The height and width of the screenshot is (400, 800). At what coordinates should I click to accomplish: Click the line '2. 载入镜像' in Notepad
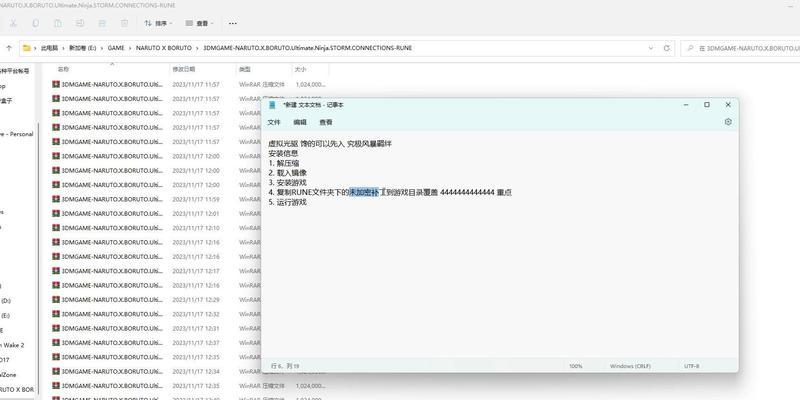coord(287,173)
